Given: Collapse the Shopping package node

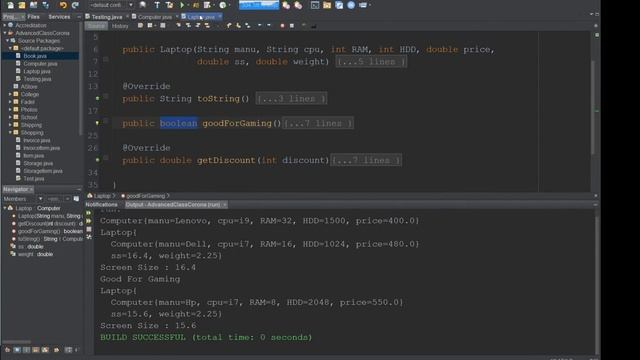Looking at the screenshot, I should click(x=10, y=133).
